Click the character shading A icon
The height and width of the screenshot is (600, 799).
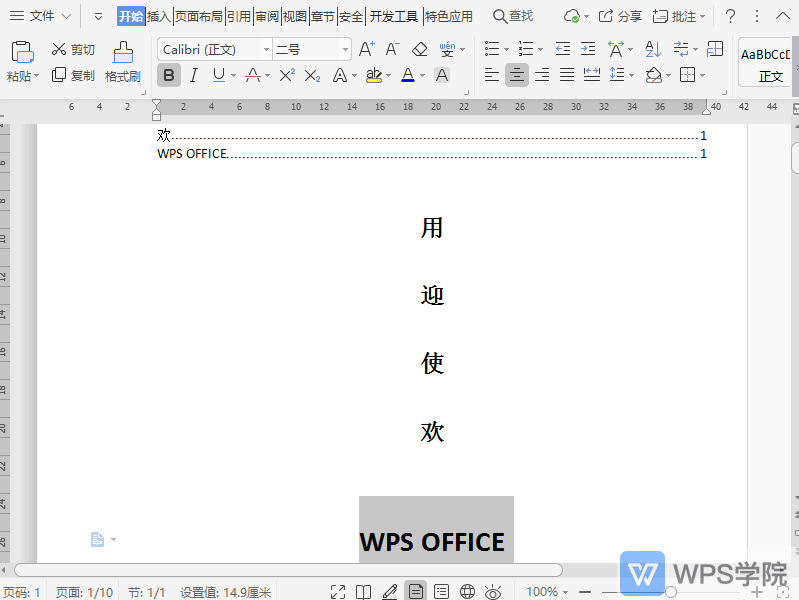(x=442, y=75)
